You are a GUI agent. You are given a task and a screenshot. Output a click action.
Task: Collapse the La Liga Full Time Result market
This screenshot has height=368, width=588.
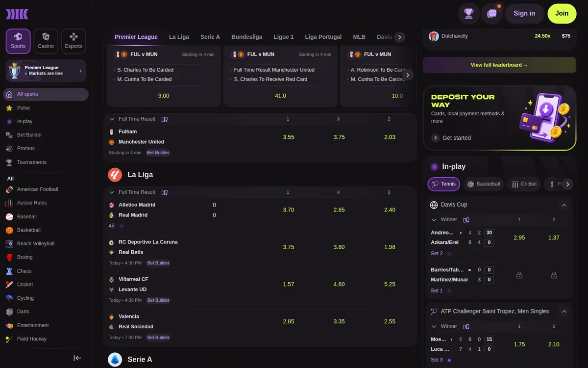click(112, 192)
